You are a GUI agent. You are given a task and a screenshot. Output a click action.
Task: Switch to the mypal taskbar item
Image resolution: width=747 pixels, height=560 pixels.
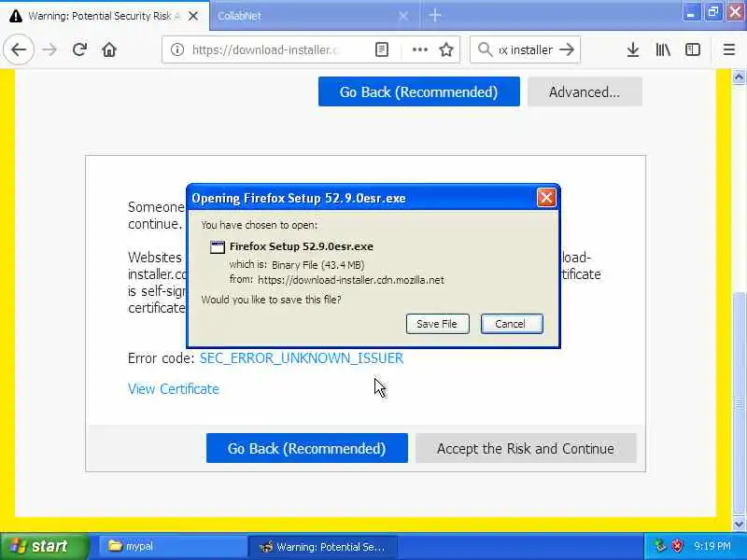[172, 546]
